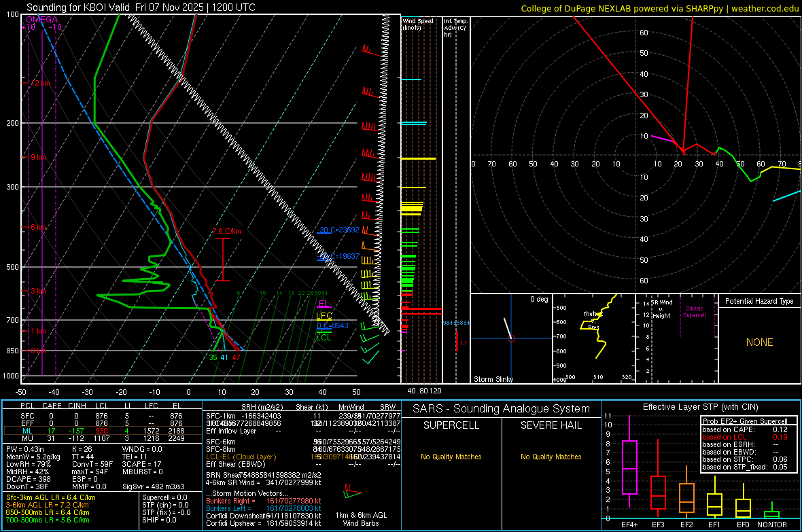Click the NONTOR axis label

click(772, 525)
